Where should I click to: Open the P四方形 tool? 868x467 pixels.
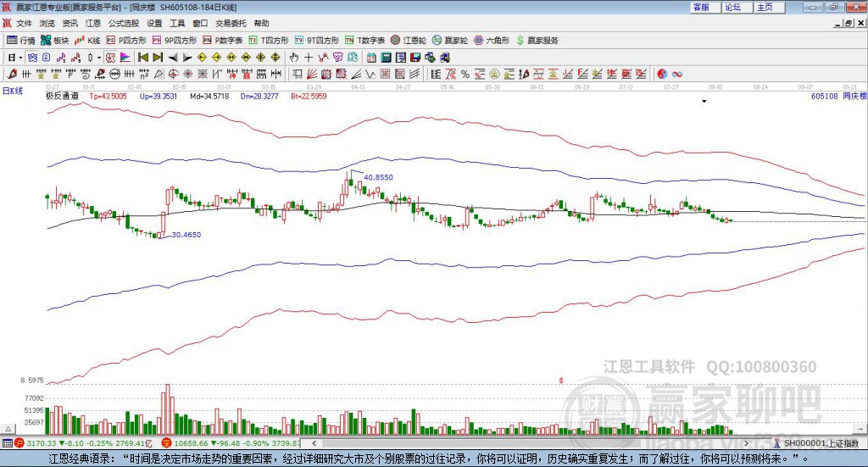point(126,41)
